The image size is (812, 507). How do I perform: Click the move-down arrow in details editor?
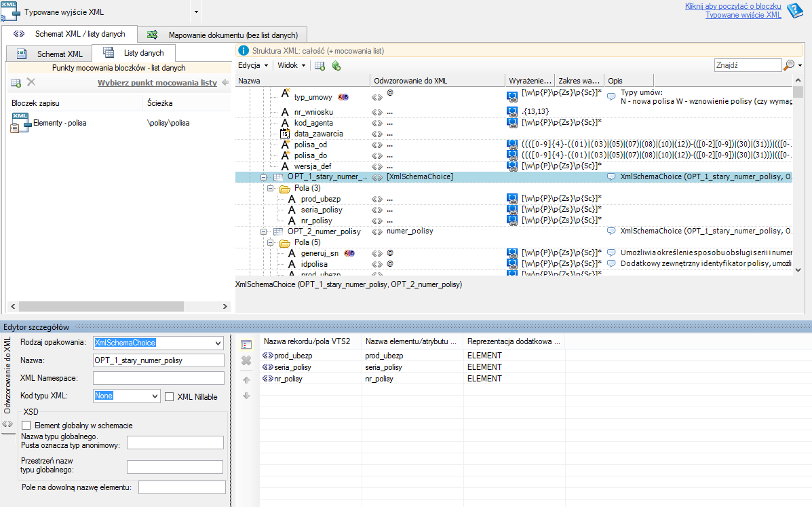(x=246, y=396)
